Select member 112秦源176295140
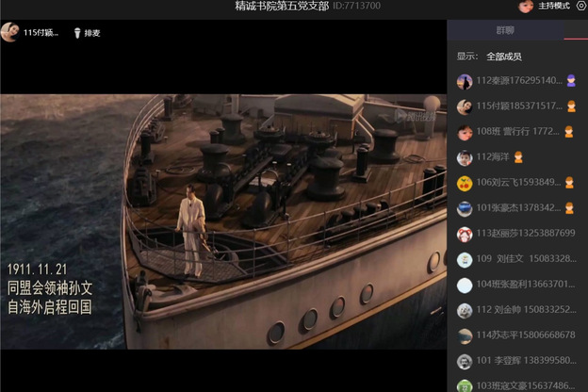Image resolution: width=588 pixels, height=392 pixels. pos(517,81)
